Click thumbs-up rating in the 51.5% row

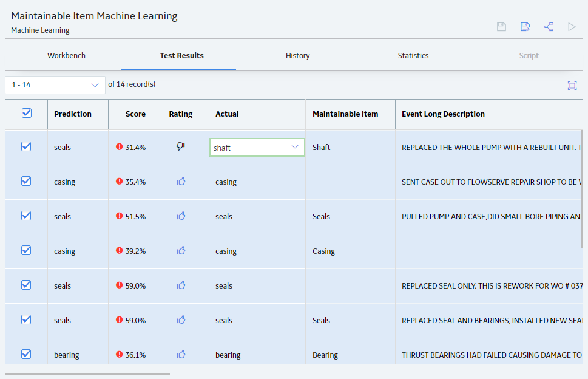(181, 216)
